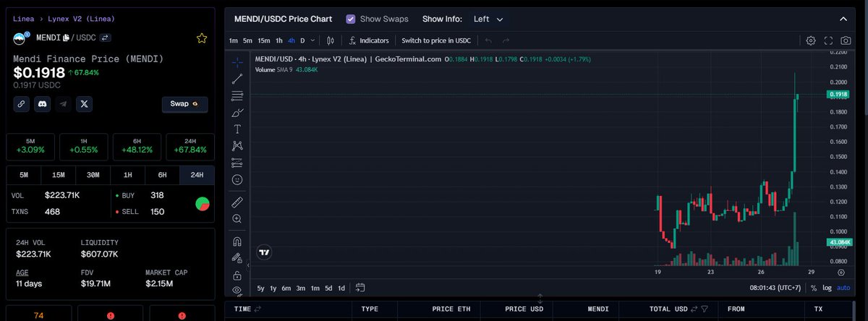Screen dimensions: 868x321
Task: Open the website link icon
Action: (x=22, y=104)
